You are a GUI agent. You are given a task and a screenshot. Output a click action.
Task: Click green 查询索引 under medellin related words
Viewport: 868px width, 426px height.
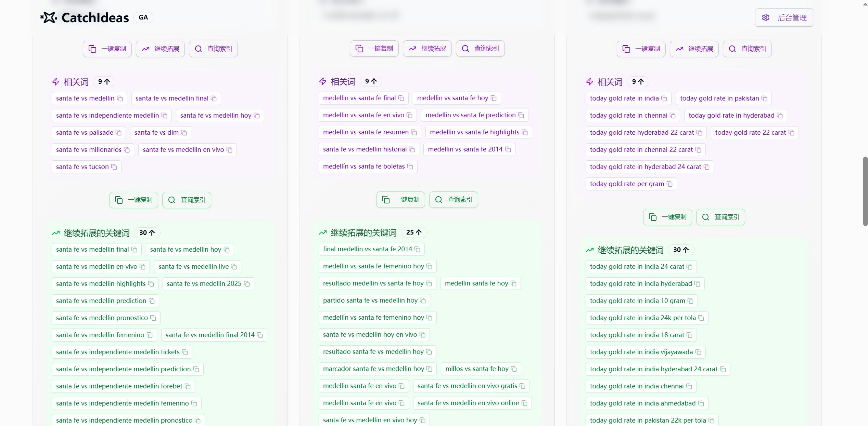[x=454, y=200]
